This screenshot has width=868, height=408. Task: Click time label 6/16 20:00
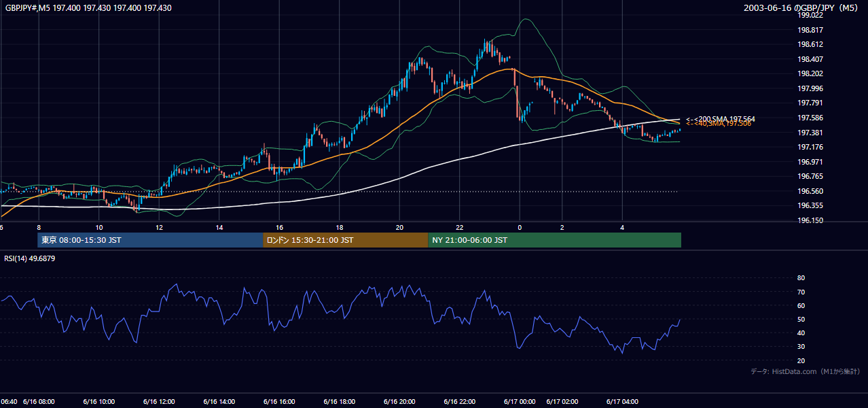(399, 402)
